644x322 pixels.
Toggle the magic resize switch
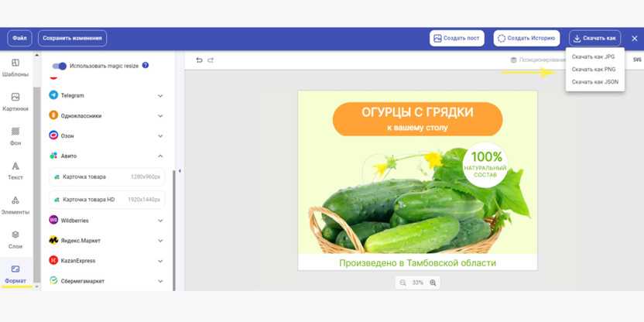(59, 66)
